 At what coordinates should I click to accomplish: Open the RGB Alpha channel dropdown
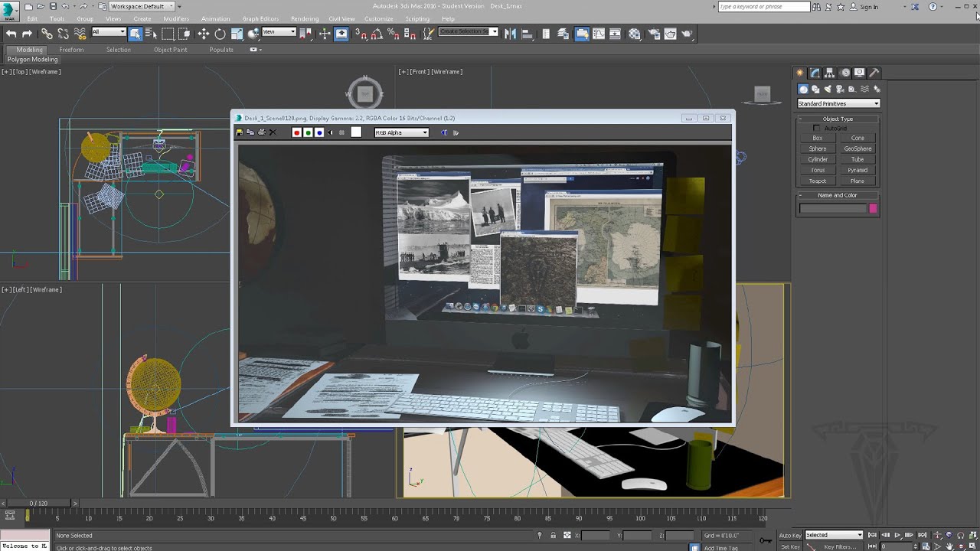pyautogui.click(x=401, y=132)
